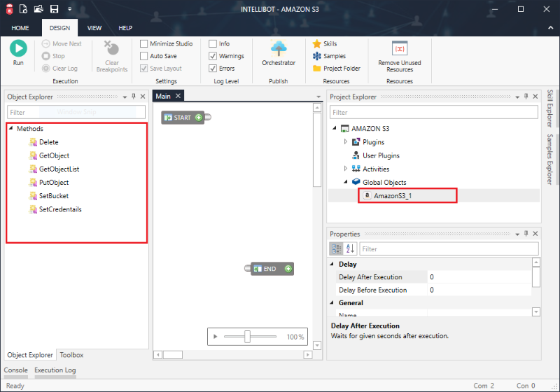Toggle Minimize Studio checkbox
560x392 pixels.
144,43
